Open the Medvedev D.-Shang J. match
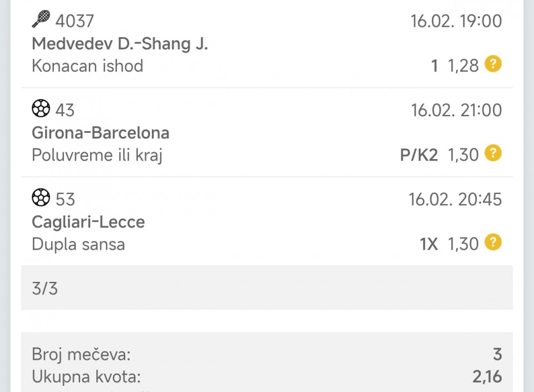The height and width of the screenshot is (392, 534). (120, 43)
